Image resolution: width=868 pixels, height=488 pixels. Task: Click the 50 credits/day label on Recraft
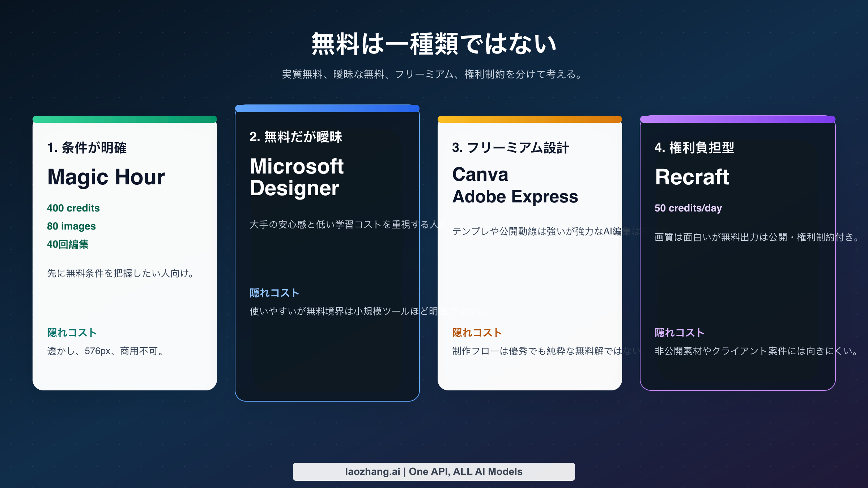[x=688, y=208]
